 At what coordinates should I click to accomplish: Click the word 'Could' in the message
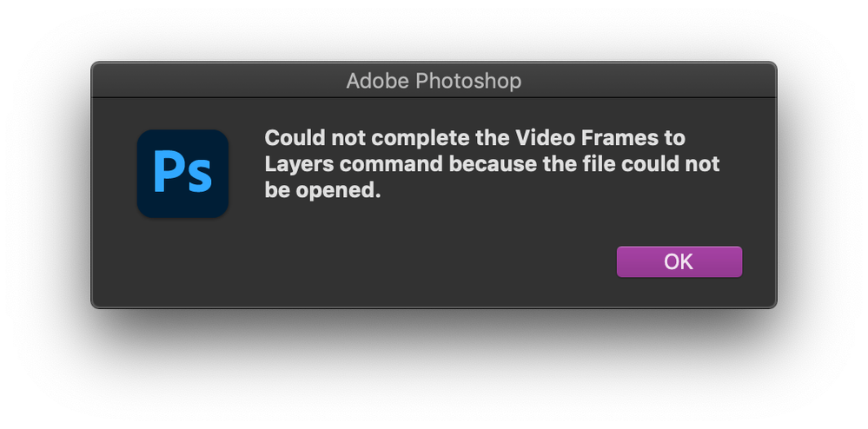coord(295,137)
